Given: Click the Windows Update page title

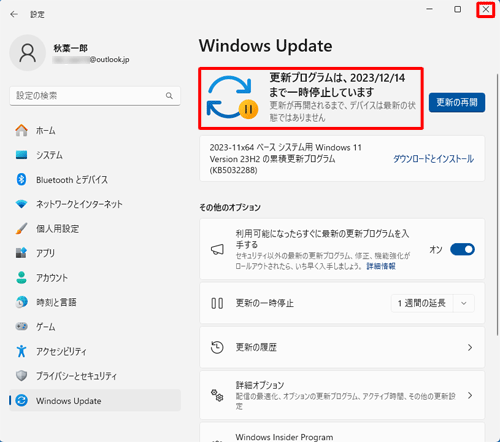Looking at the screenshot, I should coord(266,46).
